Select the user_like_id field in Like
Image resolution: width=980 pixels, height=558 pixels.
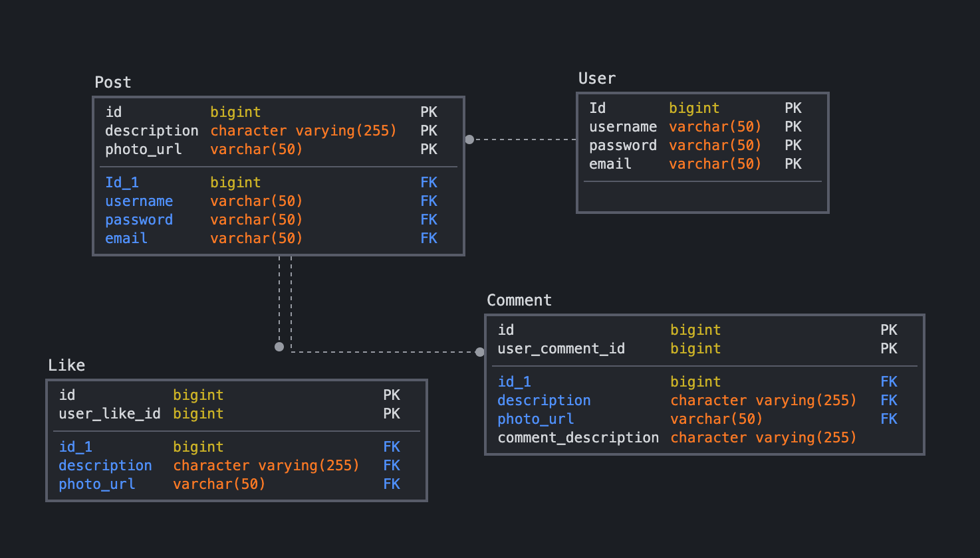(x=109, y=413)
